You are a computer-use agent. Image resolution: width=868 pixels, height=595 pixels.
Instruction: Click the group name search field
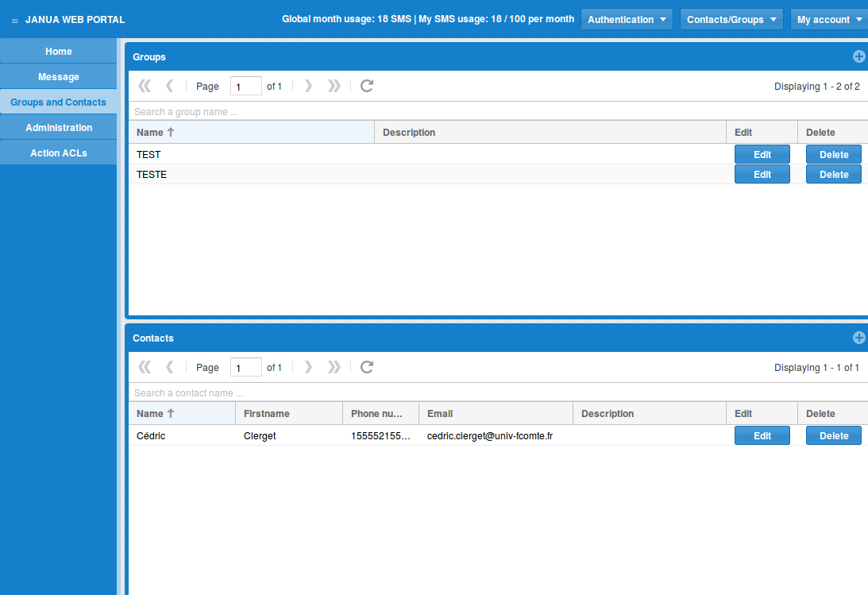point(498,111)
